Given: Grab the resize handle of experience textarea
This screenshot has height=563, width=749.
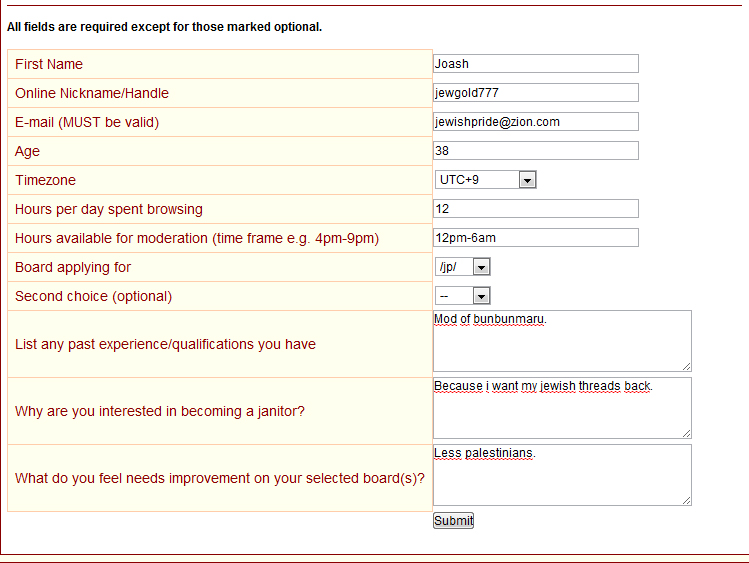Looking at the screenshot, I should (686, 367).
